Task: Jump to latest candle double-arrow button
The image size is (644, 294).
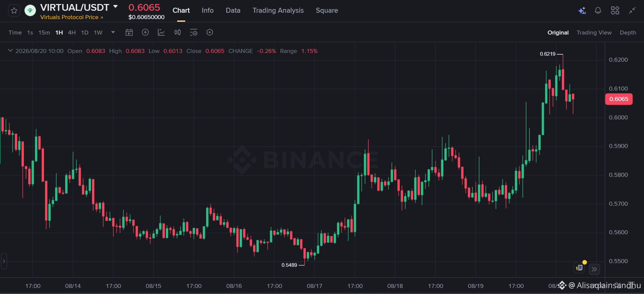Action: 594,269
